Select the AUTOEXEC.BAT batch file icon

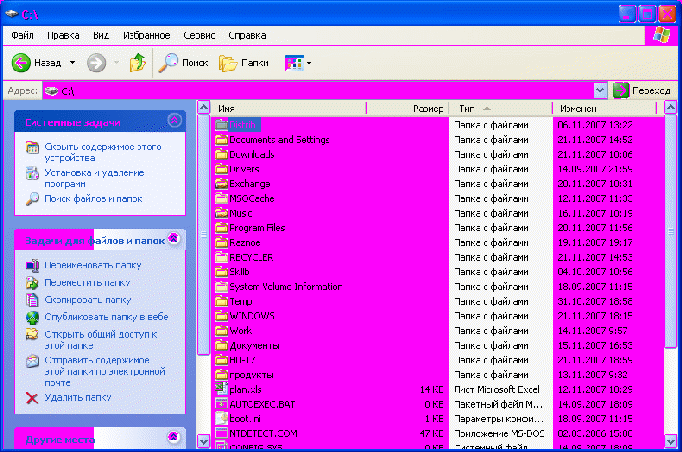click(221, 404)
